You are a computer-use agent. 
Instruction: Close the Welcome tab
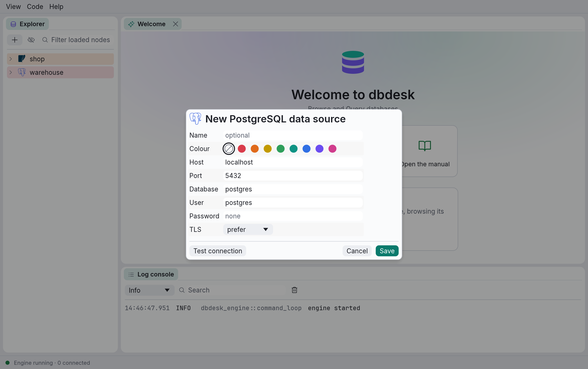tap(175, 24)
